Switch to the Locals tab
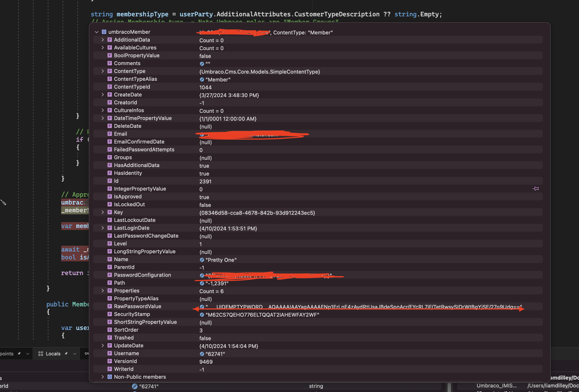Screen dimensions: 579x392 (x=53, y=354)
